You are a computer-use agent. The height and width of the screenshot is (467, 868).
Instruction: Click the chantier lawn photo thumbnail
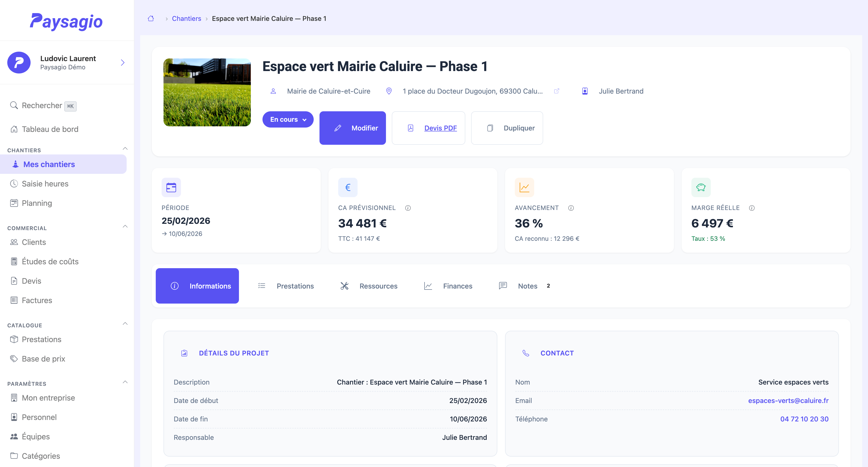[x=207, y=92]
